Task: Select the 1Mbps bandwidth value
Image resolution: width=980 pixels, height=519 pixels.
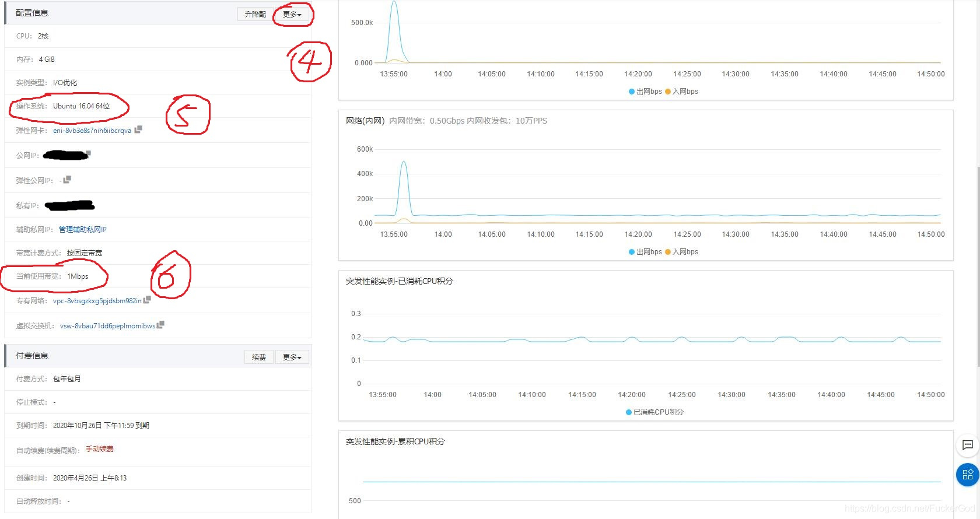Action: point(78,276)
